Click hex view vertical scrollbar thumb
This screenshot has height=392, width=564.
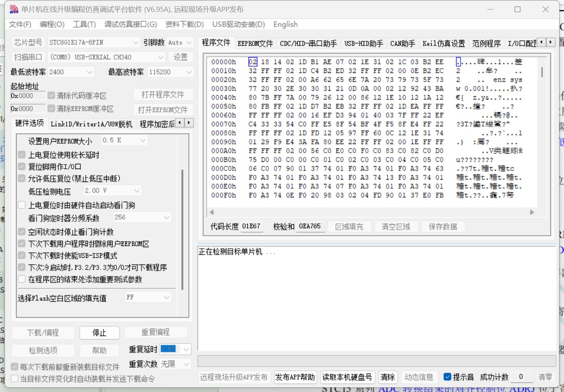pos(542,72)
